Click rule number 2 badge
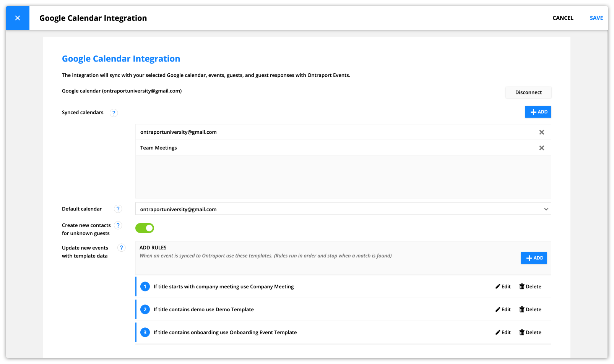The image size is (614, 364). pyautogui.click(x=145, y=309)
